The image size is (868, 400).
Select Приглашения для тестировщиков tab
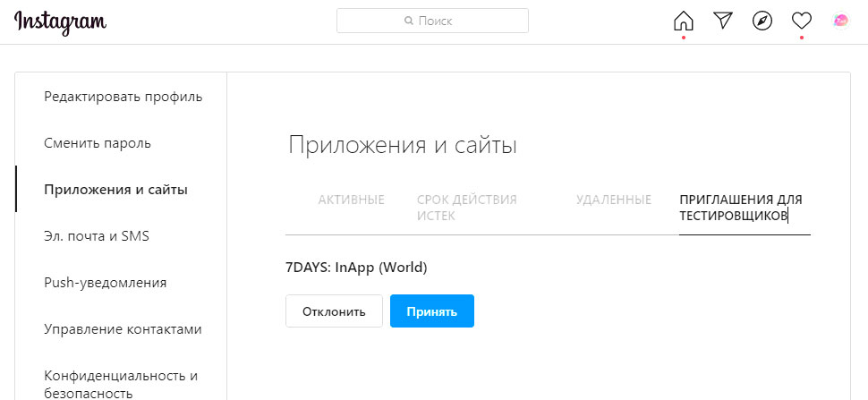(x=740, y=208)
